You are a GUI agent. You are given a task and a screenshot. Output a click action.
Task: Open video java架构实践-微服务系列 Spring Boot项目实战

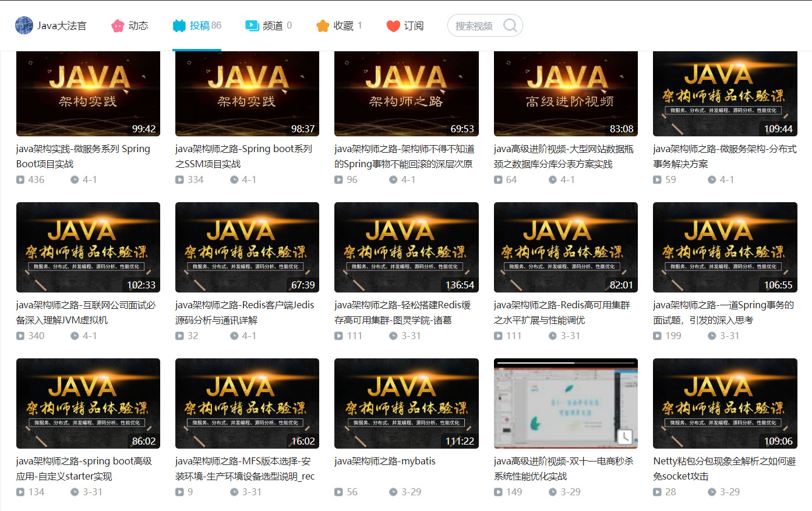point(83,156)
